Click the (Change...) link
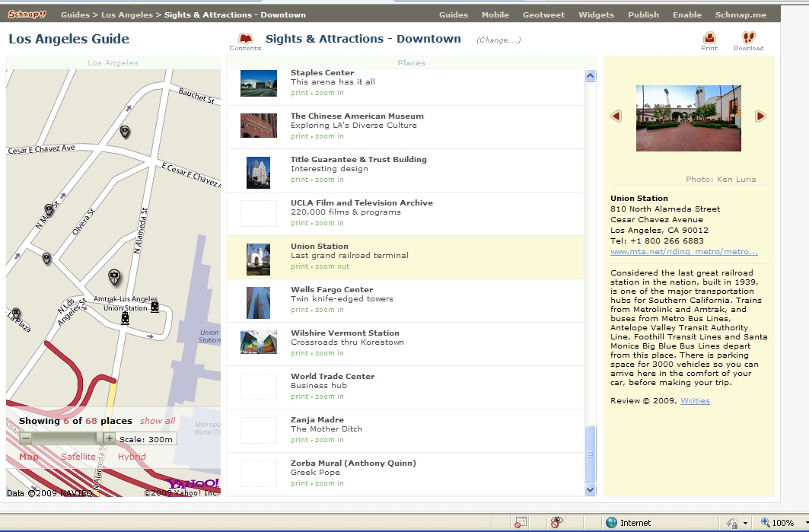This screenshot has height=532, width=809. pos(498,40)
